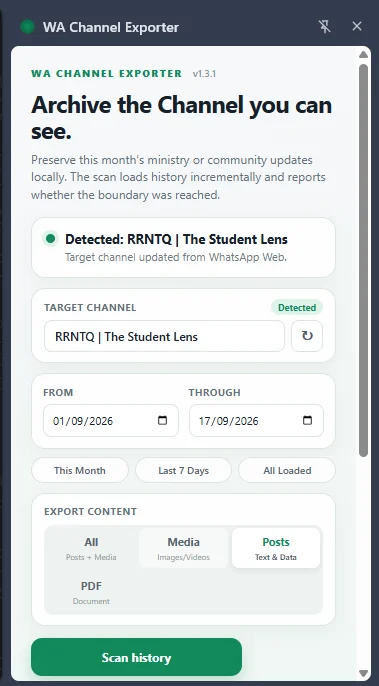The width and height of the screenshot is (379, 686).
Task: Close the WA Channel Exporter panel
Action: pos(357,27)
